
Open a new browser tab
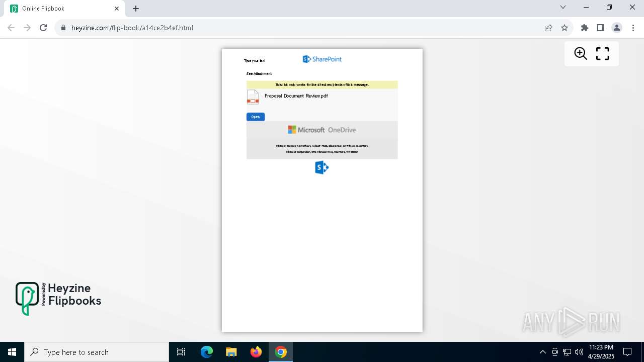click(136, 9)
